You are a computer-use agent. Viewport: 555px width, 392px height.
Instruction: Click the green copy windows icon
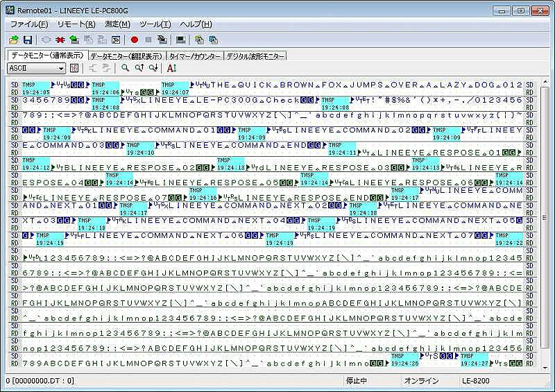coord(199,40)
